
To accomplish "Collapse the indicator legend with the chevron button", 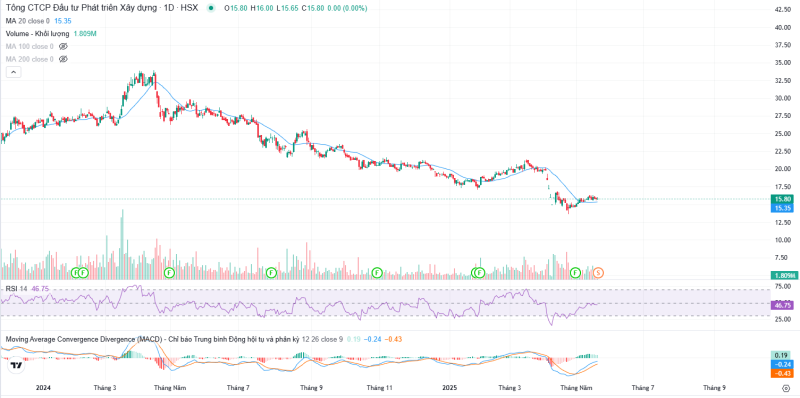I will tap(13, 72).
